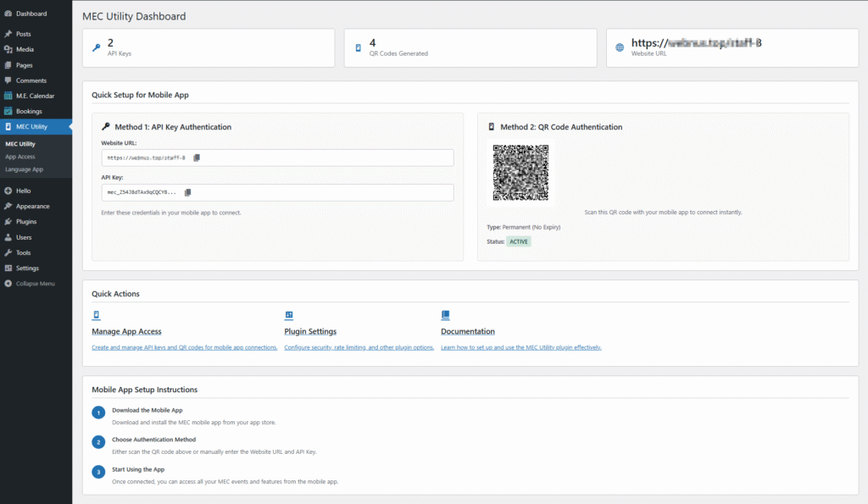Click the Website URL input field
The width and height of the screenshot is (868, 504).
point(277,158)
